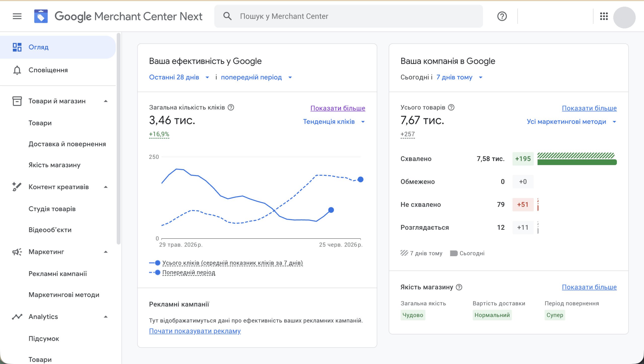This screenshot has width=644, height=364.
Task: Click current period end point on chart
Action: pyautogui.click(x=331, y=210)
